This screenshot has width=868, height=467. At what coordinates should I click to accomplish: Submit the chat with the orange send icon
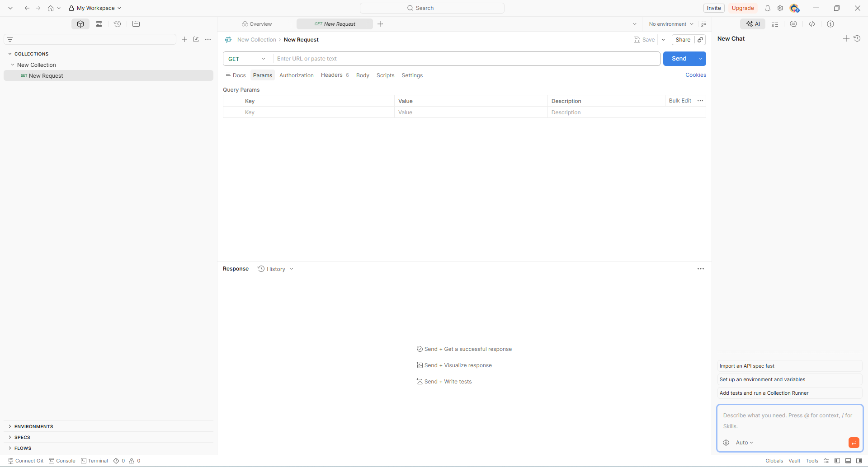click(x=854, y=443)
